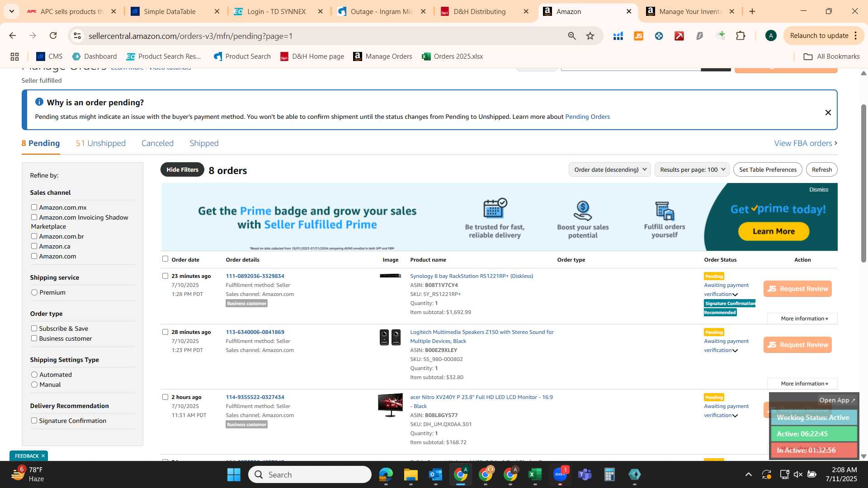Check the Amazon.ca sales channel

34,246
